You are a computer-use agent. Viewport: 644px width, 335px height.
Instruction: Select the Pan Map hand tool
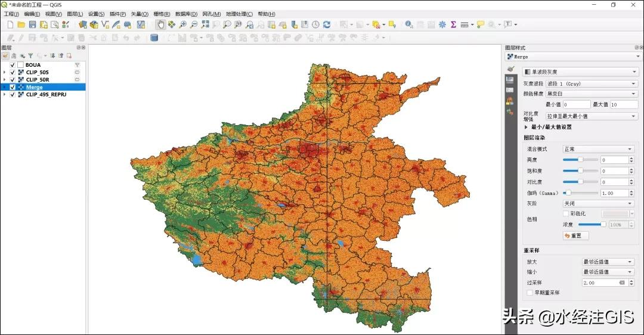[x=160, y=24]
